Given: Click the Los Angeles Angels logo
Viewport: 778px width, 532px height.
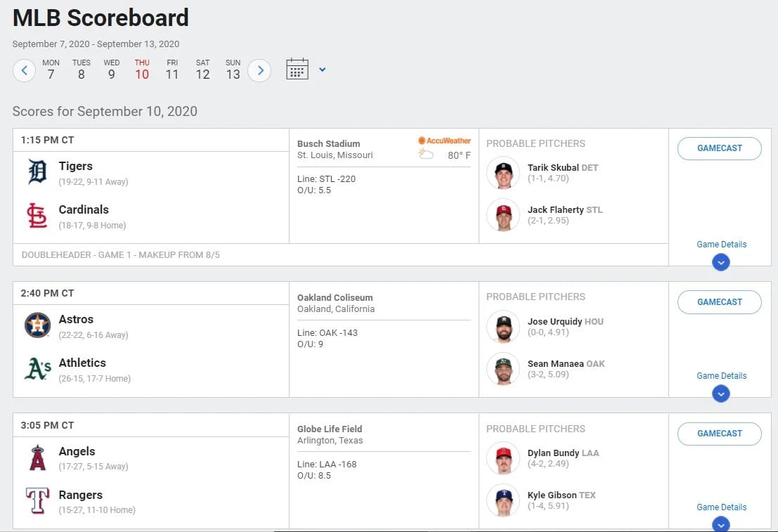Looking at the screenshot, I should pos(37,458).
